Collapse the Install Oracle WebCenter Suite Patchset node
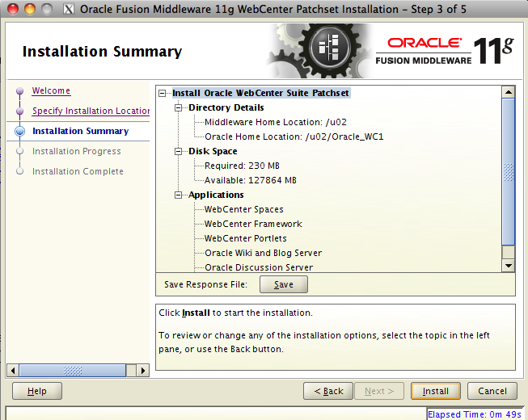Screen dimensions: 528x420 [x=164, y=93]
